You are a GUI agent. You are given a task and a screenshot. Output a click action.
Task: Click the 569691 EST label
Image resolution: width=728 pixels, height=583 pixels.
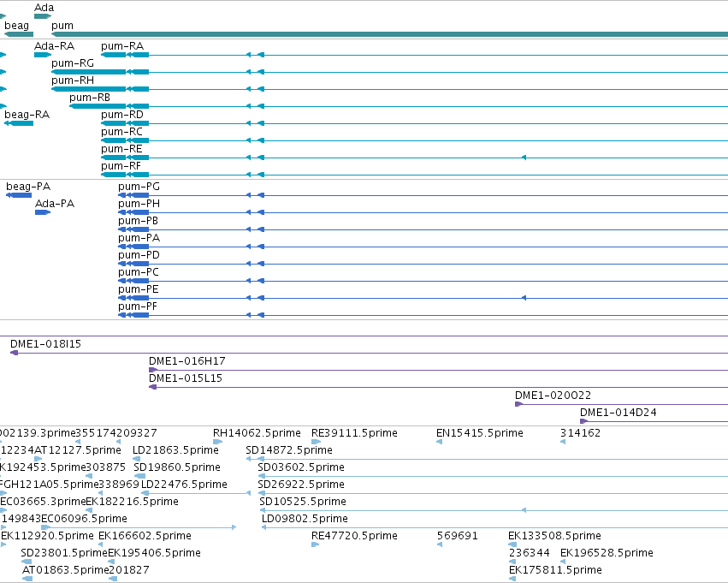(458, 537)
